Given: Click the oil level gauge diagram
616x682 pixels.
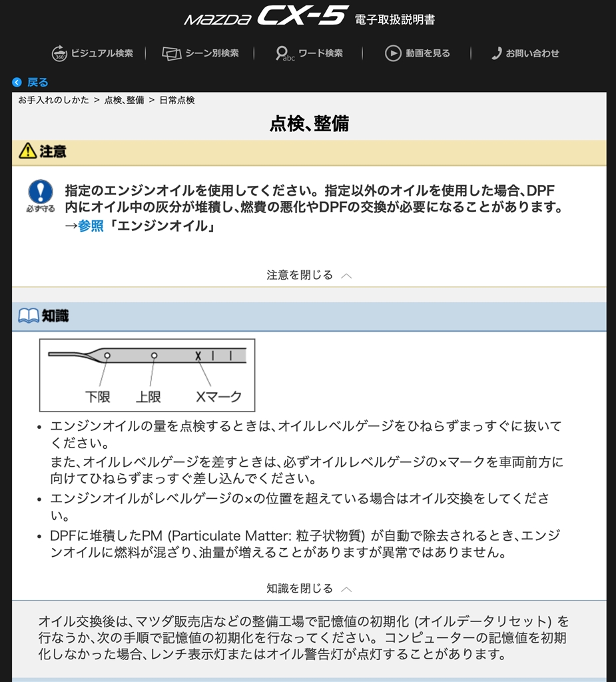Looking at the screenshot, I should click(147, 376).
